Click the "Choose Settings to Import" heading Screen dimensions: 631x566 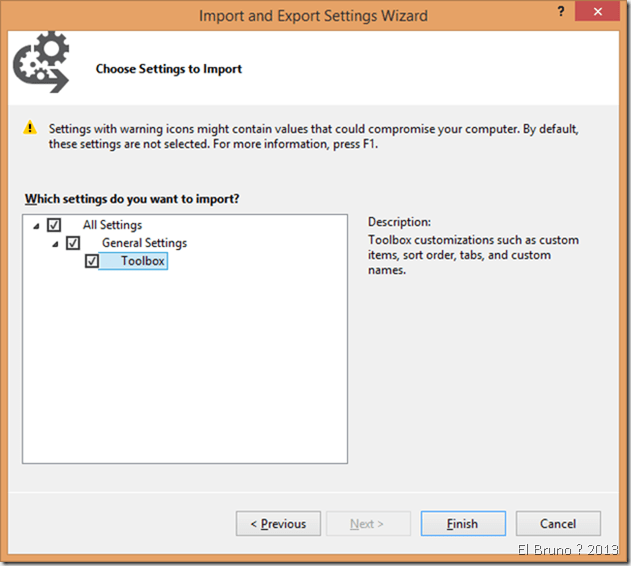pyautogui.click(x=169, y=69)
